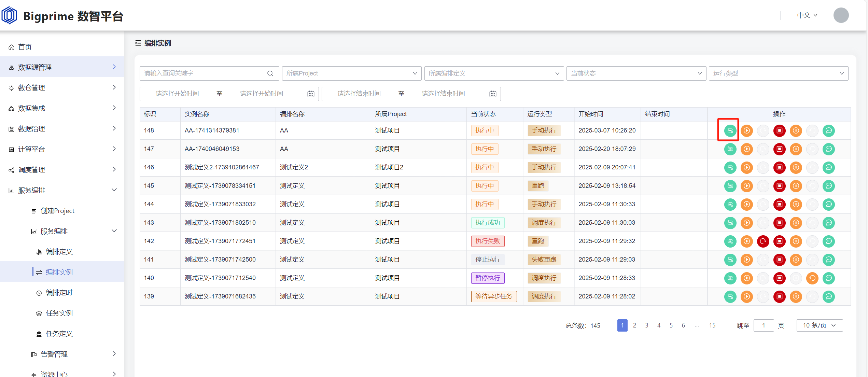Viewport: 868px width, 377px height.
Task: Select current page 1 button
Action: click(622, 325)
